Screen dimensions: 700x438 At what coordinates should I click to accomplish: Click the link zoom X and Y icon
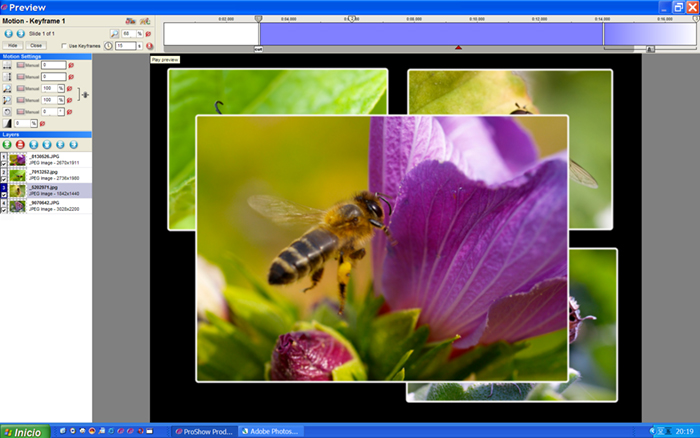coord(84,94)
